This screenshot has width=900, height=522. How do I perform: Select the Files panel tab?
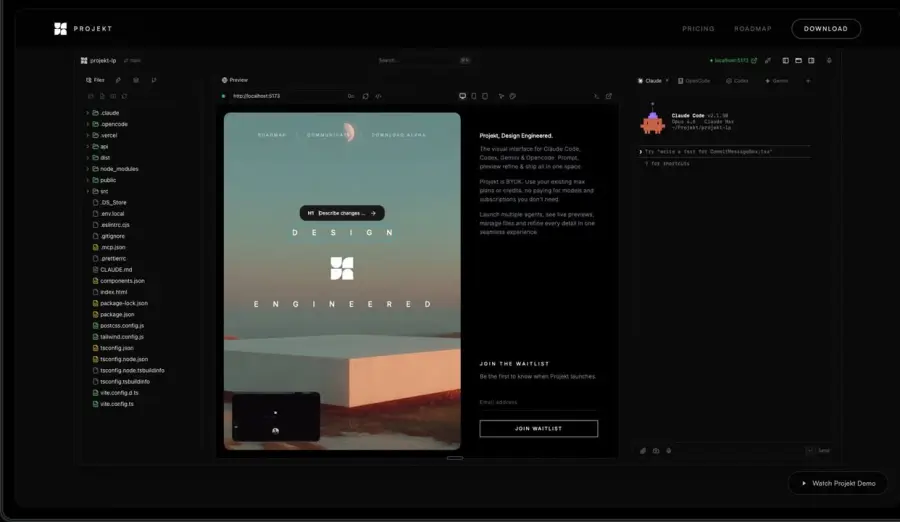tap(95, 80)
